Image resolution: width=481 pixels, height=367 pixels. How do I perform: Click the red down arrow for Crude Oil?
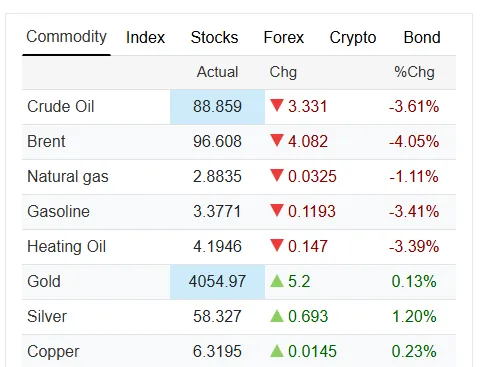277,105
